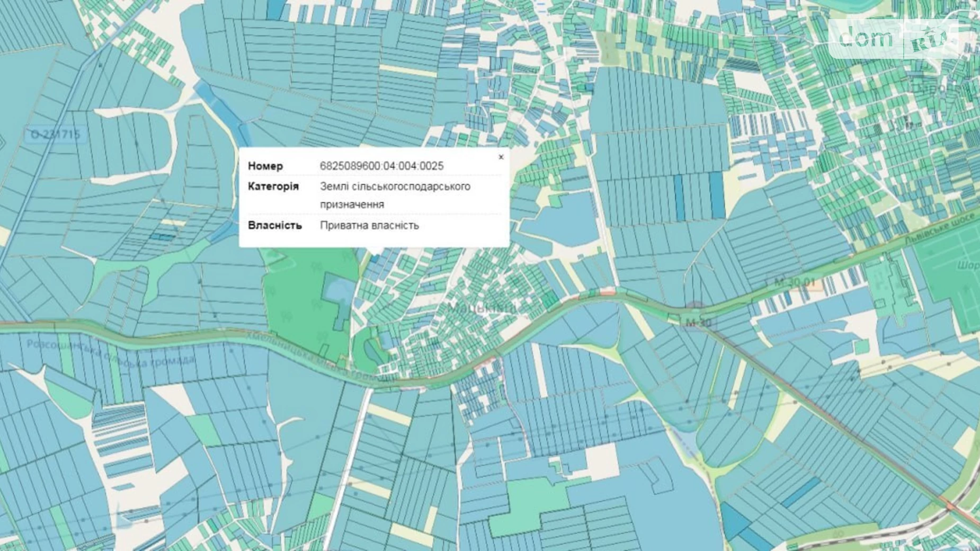Click the Категорія label in popup
Screen dimensions: 980x551
(x=273, y=186)
